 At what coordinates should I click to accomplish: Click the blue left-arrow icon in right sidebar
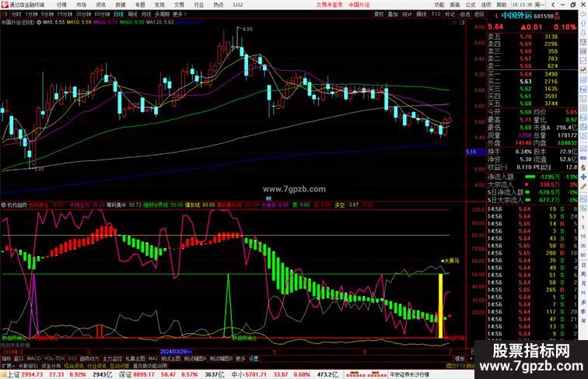[x=583, y=14]
